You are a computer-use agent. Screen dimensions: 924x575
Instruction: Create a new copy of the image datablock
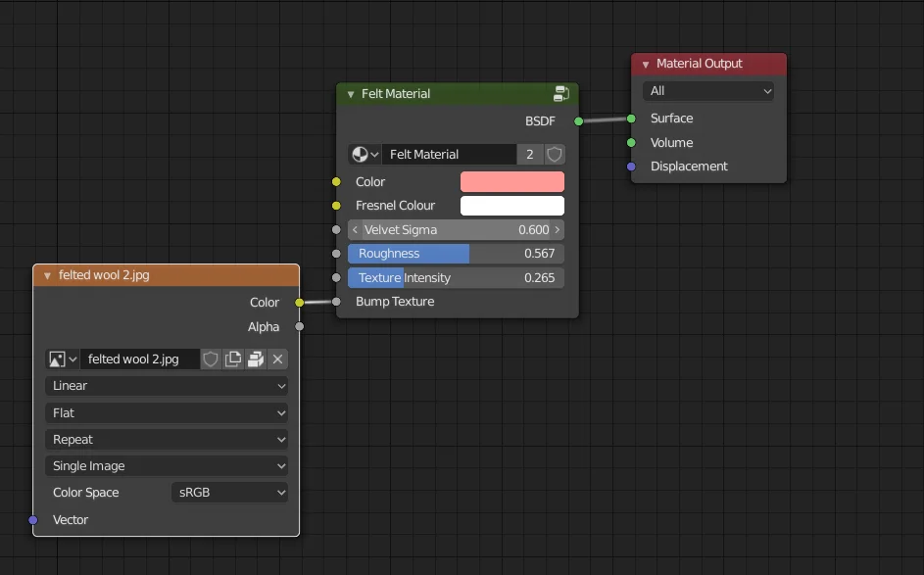click(x=232, y=359)
